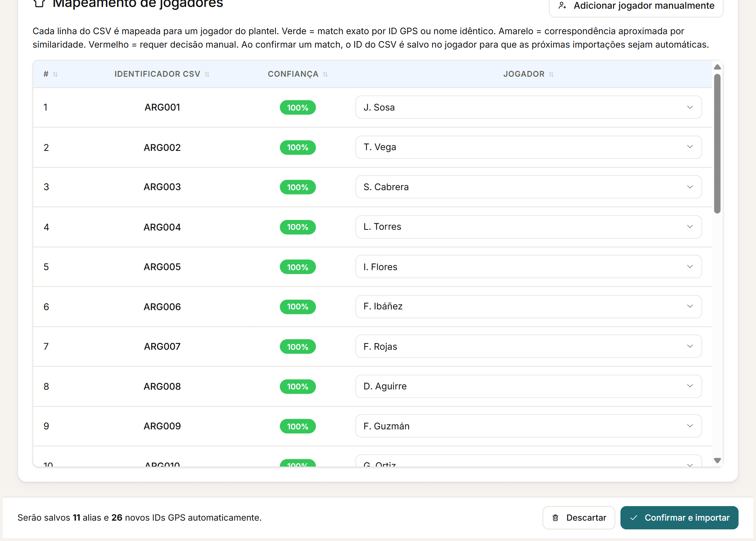Image resolution: width=756 pixels, height=541 pixels.
Task: Open the T. Vega player dropdown
Action: (x=528, y=147)
